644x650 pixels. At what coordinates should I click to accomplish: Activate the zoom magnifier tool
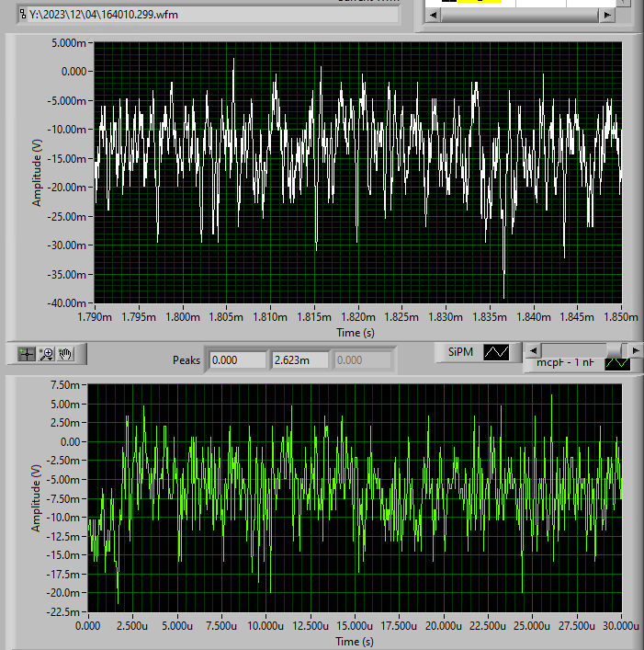coord(46,353)
